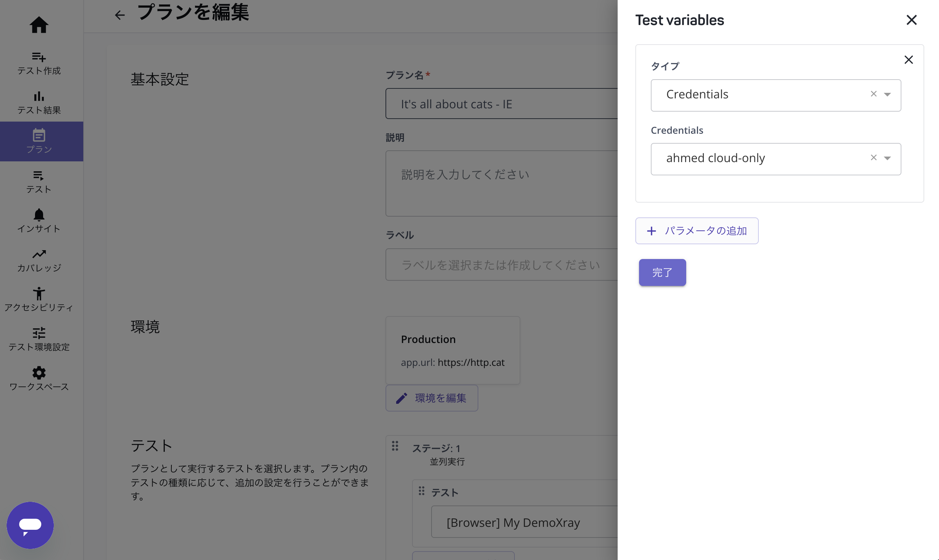Open テスト環境設定 sliders icon
939x560 pixels.
pos(39,333)
